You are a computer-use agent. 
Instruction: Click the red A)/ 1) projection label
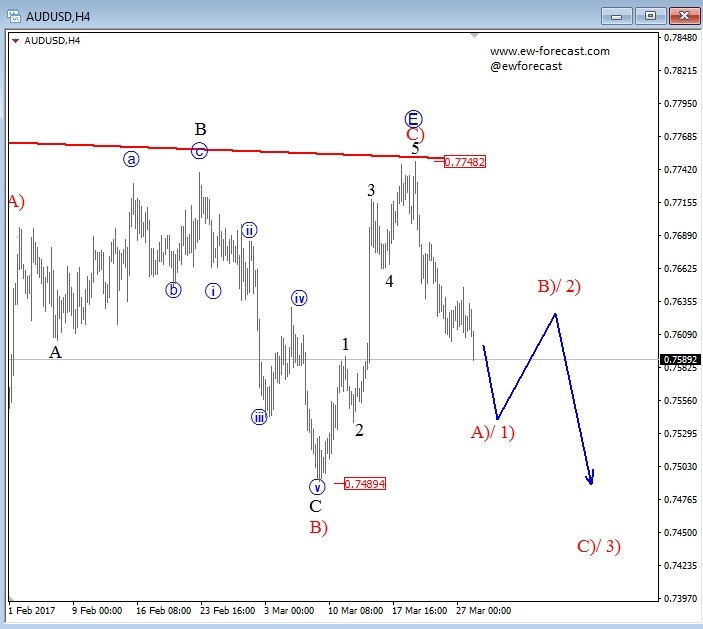[x=493, y=433]
